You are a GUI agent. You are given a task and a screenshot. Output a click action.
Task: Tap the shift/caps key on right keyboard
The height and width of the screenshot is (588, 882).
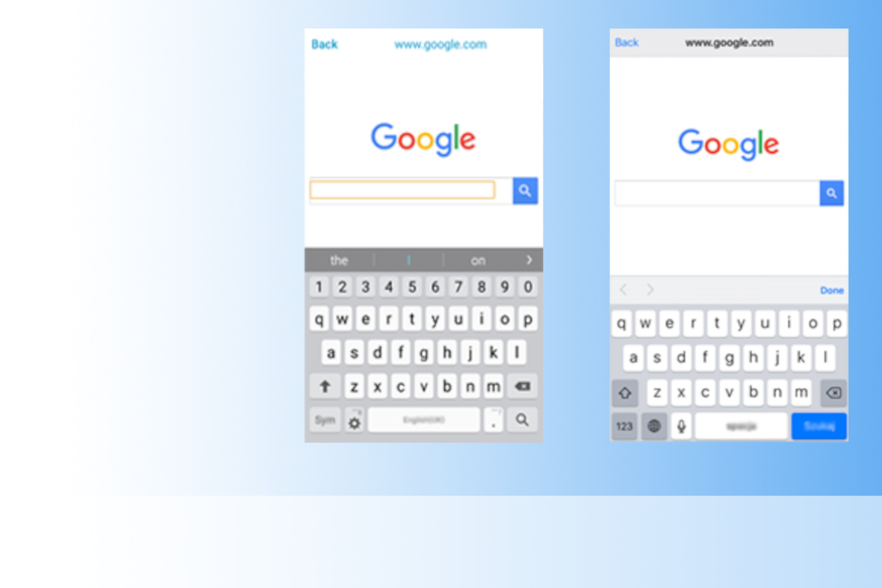tap(624, 392)
